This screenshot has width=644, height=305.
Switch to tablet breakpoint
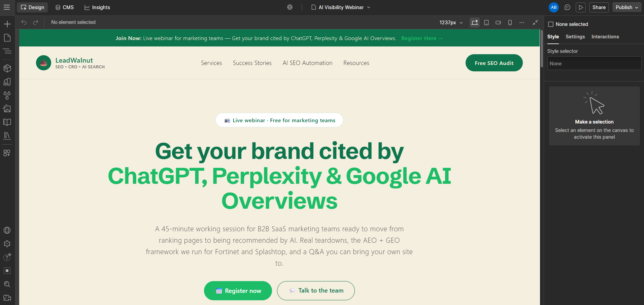coord(486,22)
